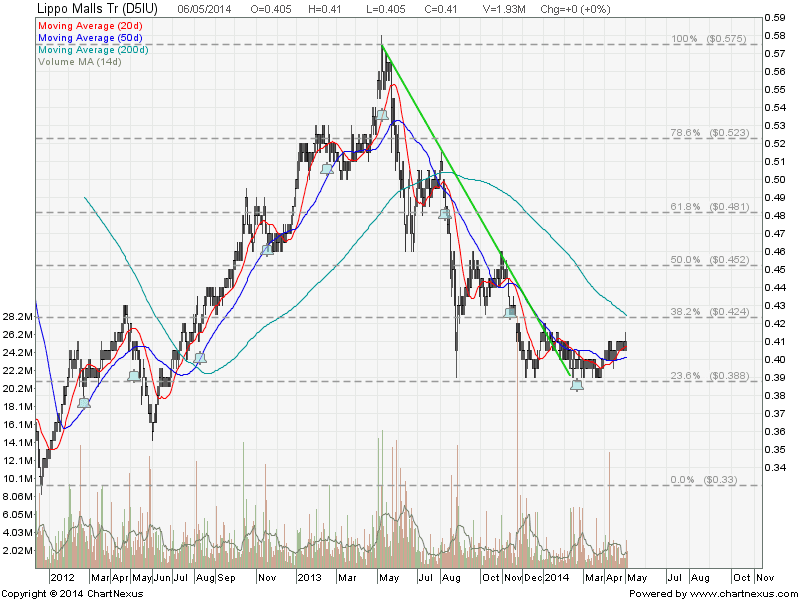Click the Nov label at far right of time axis

[765, 578]
